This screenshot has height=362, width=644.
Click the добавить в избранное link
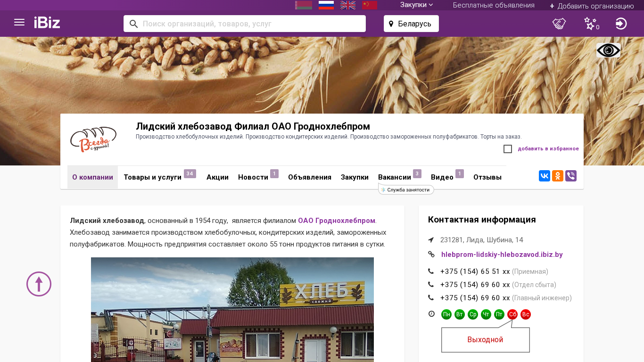(548, 148)
